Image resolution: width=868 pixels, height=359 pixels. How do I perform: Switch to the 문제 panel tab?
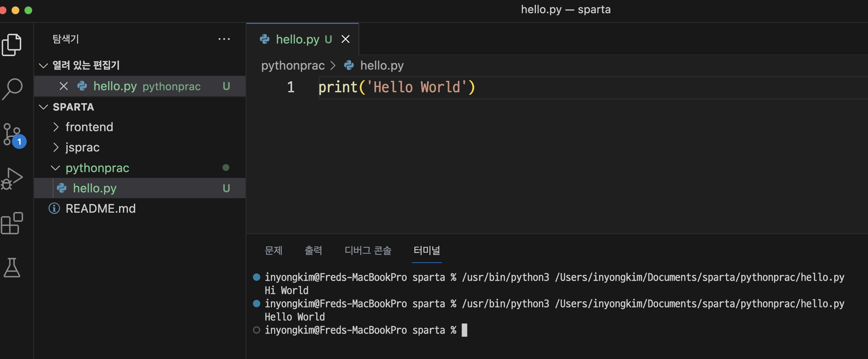tap(273, 250)
